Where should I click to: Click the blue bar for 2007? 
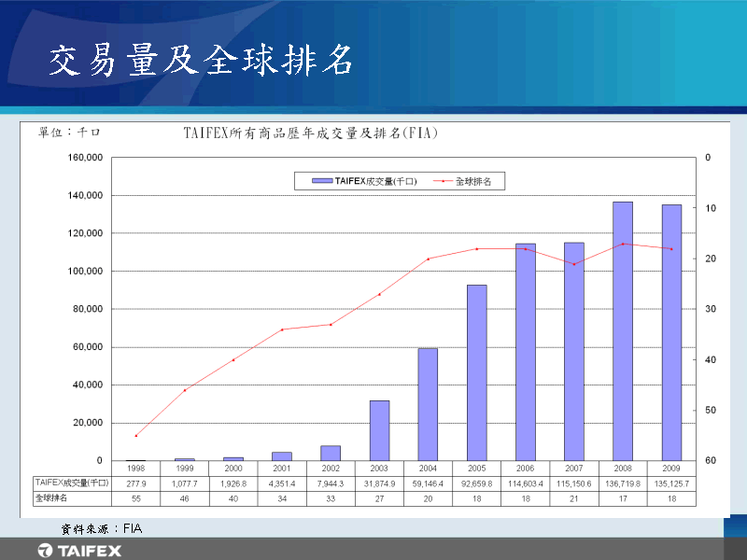[x=574, y=352]
